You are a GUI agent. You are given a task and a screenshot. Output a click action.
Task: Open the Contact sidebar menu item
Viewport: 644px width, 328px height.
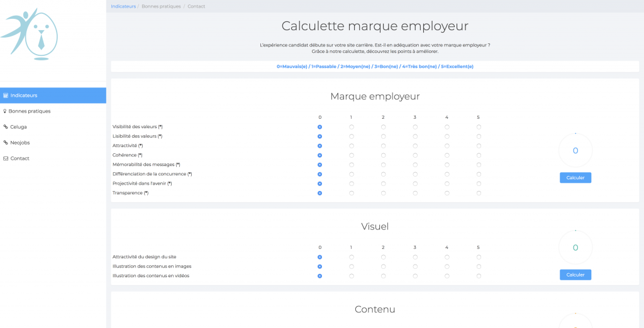point(19,158)
